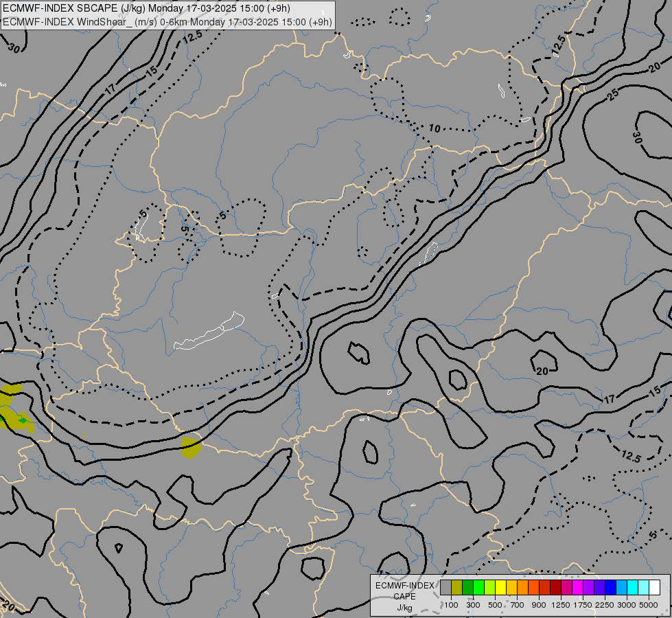Click the long white-outlined lake on the map

coord(209,331)
